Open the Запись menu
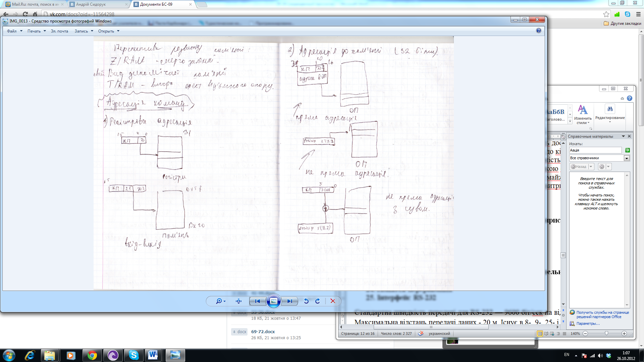Viewport: 644px width, 362px height. [x=84, y=31]
